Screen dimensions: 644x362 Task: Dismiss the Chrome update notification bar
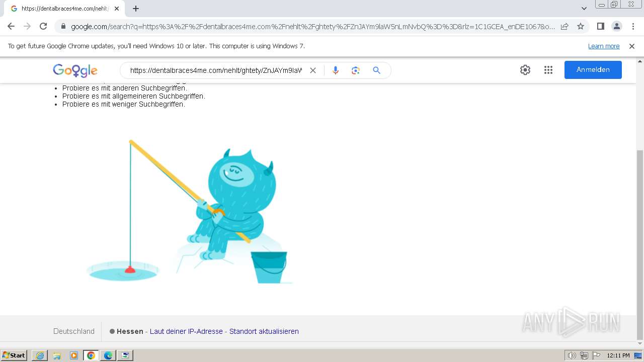tap(632, 46)
